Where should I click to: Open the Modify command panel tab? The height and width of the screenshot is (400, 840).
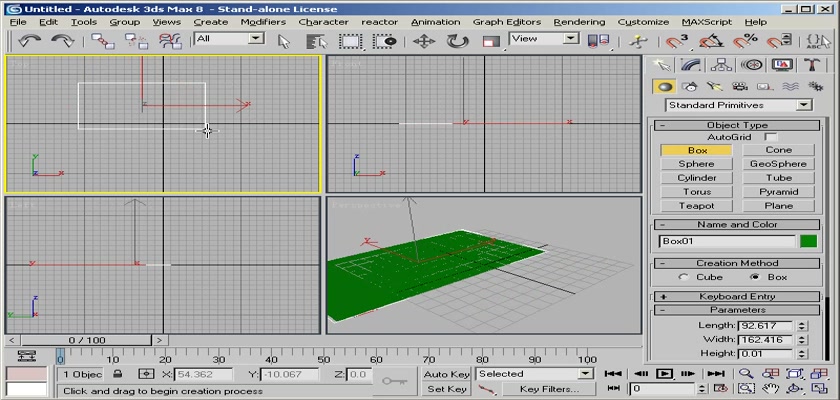click(691, 65)
